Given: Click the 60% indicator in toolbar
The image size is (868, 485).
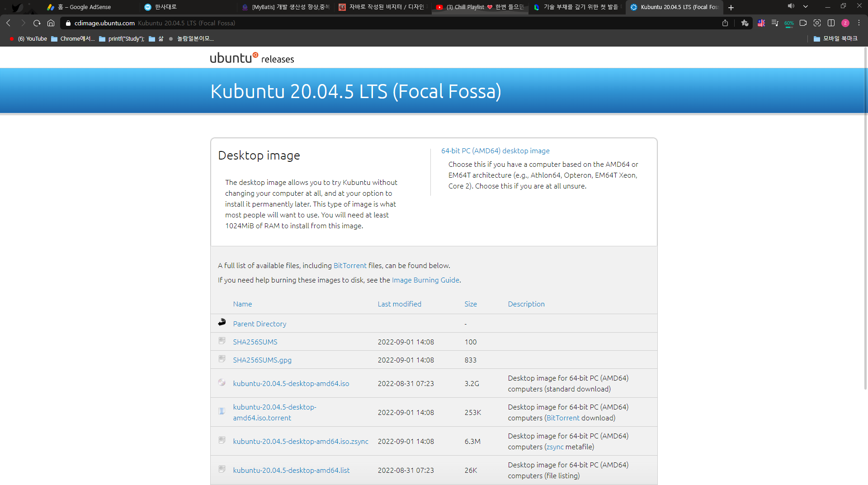Looking at the screenshot, I should pos(789,23).
